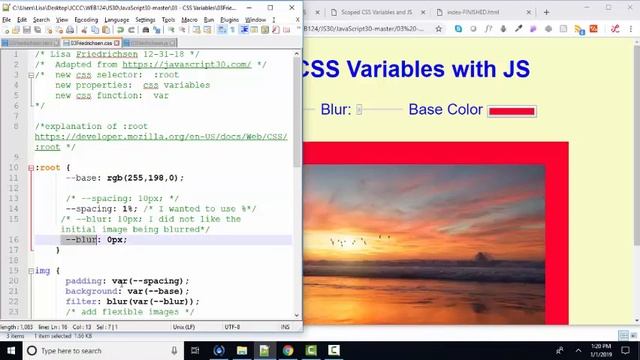The width and height of the screenshot is (640, 360).
Task: Click the Find binoculars icon
Action: [x=145, y=30]
